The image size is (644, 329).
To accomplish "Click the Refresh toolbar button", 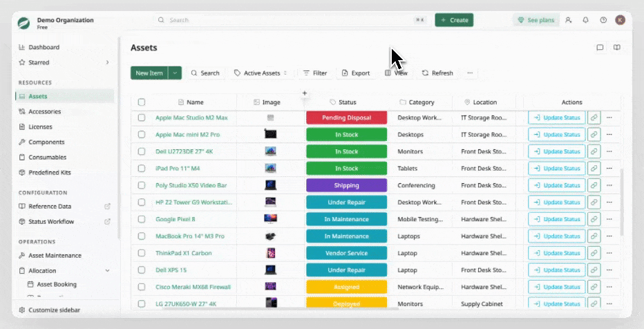I will (437, 73).
